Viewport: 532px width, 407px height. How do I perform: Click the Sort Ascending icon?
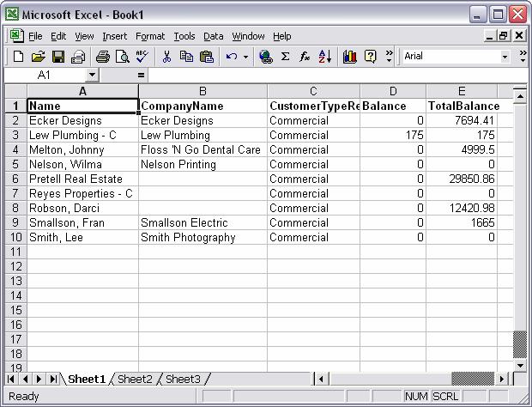pos(325,57)
